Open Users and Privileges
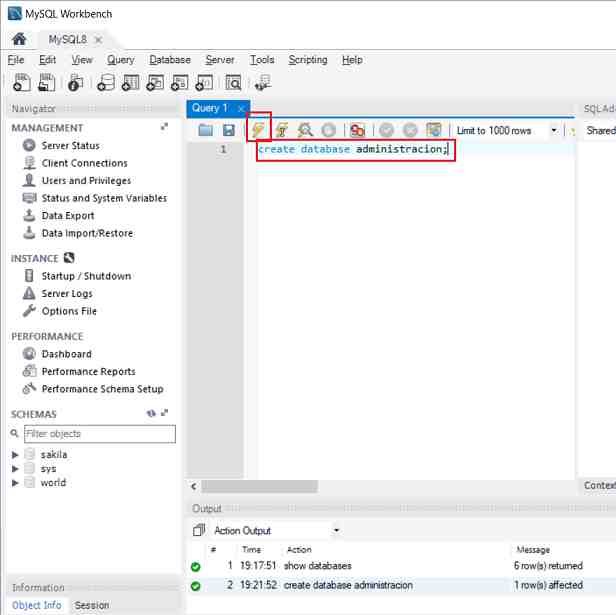 click(x=86, y=181)
